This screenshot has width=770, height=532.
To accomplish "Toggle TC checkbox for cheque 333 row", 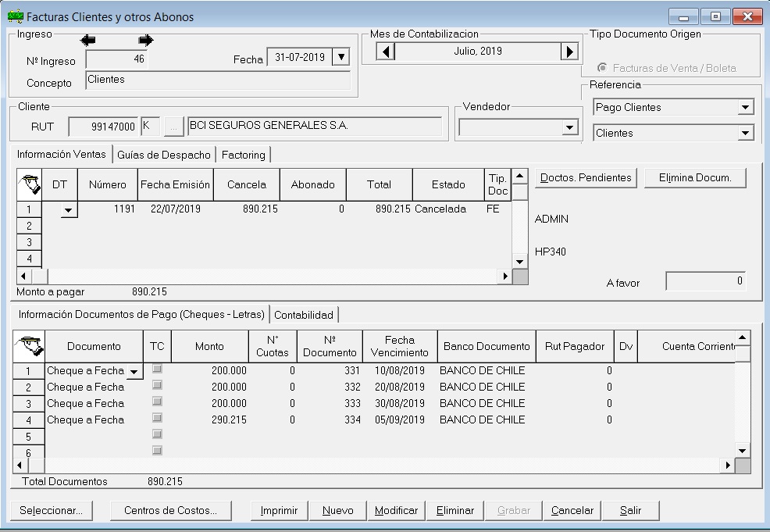I will [x=157, y=402].
